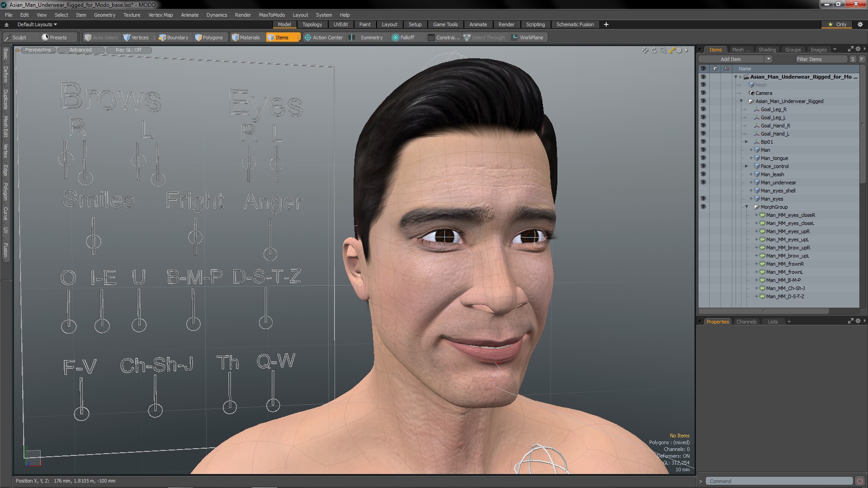Toggle visibility eye of Man_underwear
The image size is (868, 488).
[x=703, y=183]
